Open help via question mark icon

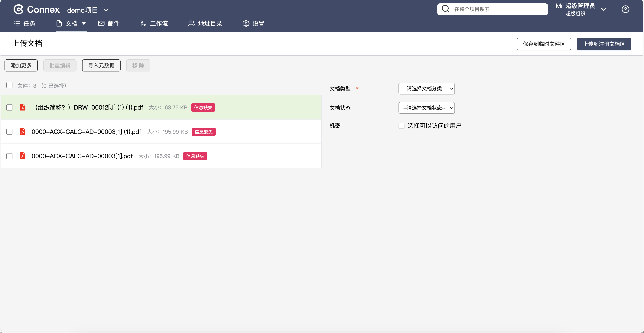625,9
